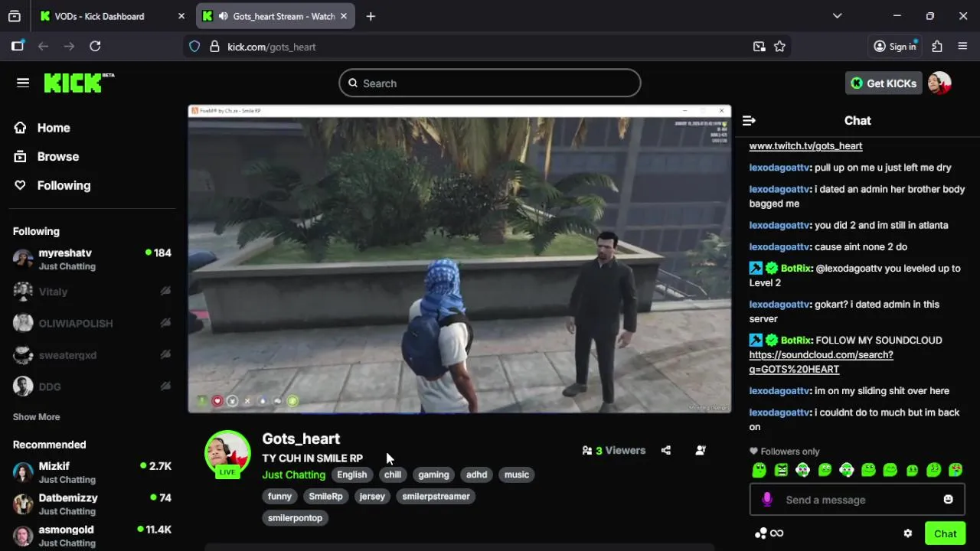The width and height of the screenshot is (980, 551).
Task: Reload the page
Action: (95, 47)
